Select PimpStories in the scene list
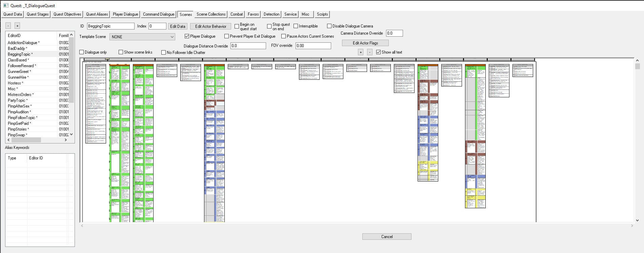Image resolution: width=644 pixels, height=253 pixels. point(18,129)
